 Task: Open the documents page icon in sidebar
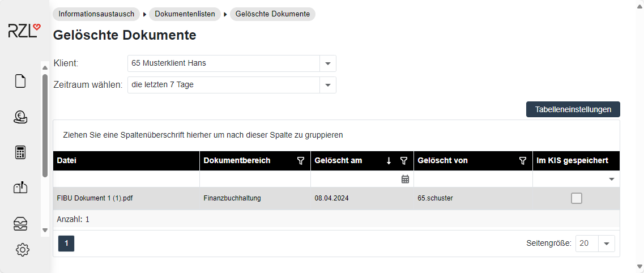[20, 82]
